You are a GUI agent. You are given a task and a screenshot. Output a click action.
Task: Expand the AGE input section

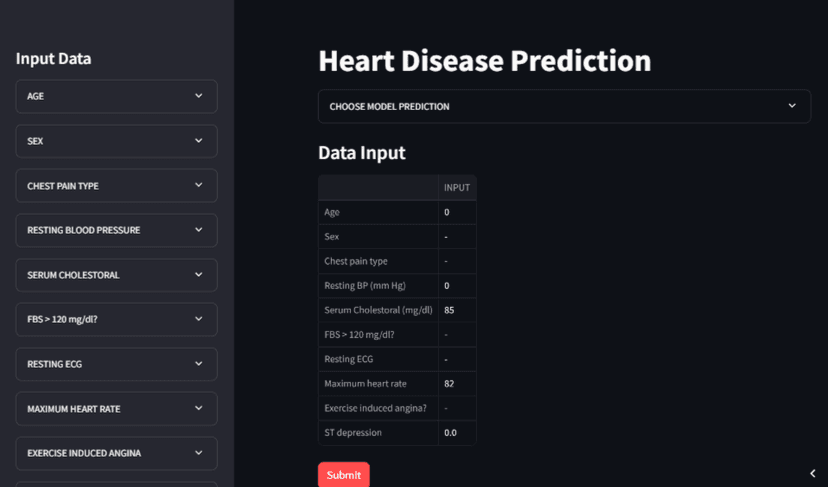tap(116, 96)
